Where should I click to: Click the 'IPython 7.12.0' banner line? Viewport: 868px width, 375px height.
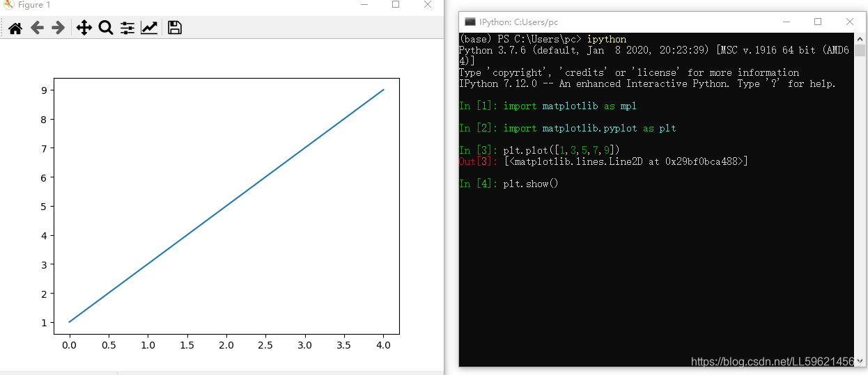click(647, 83)
